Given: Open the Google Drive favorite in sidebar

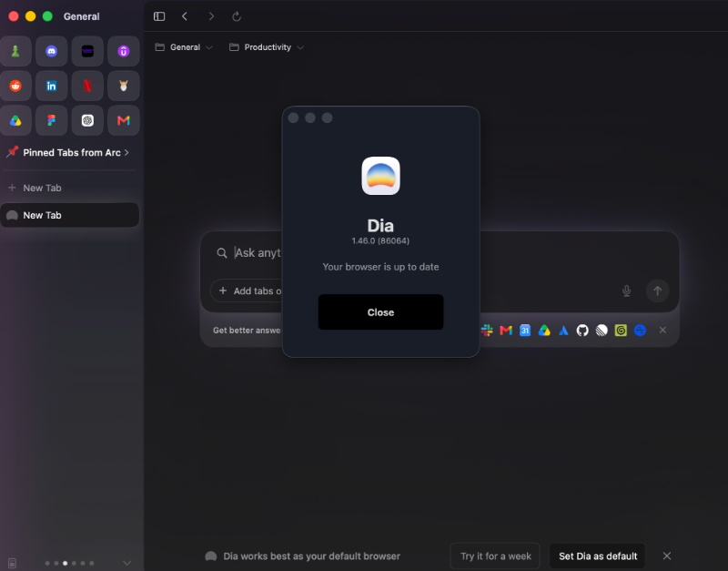Looking at the screenshot, I should [x=15, y=121].
